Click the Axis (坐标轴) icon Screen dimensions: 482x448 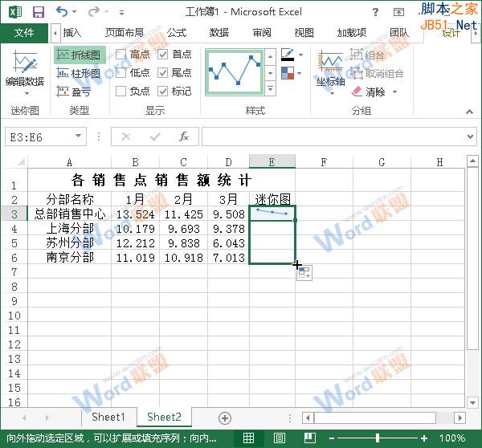[x=330, y=61]
